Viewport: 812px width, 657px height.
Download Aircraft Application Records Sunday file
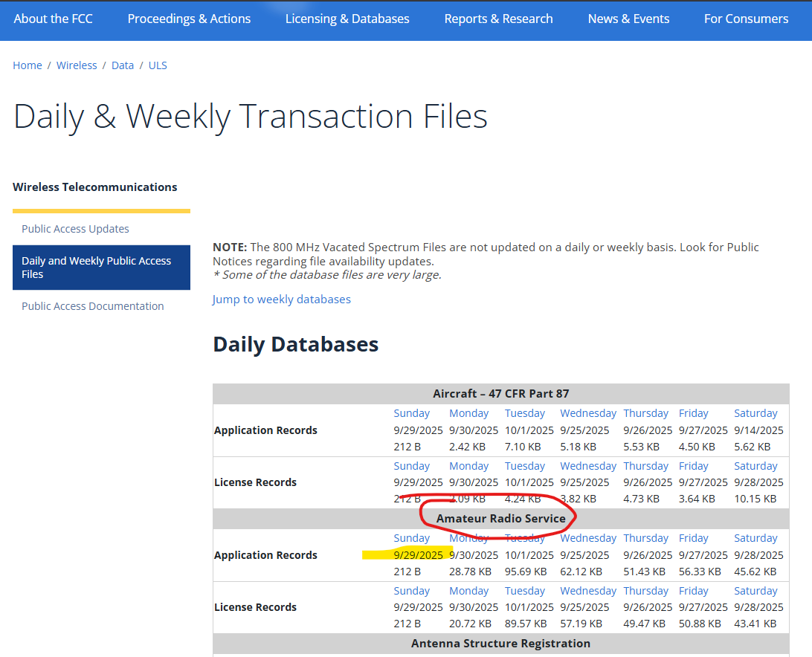(412, 413)
